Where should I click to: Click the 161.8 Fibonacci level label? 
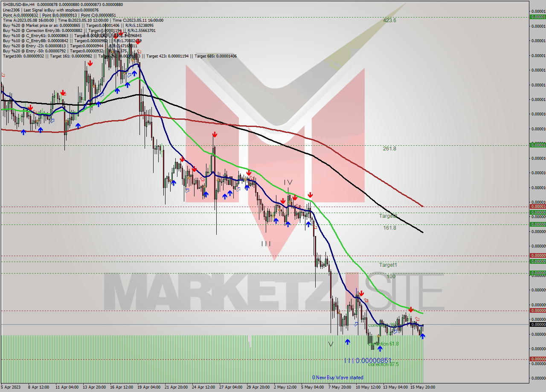point(389,228)
